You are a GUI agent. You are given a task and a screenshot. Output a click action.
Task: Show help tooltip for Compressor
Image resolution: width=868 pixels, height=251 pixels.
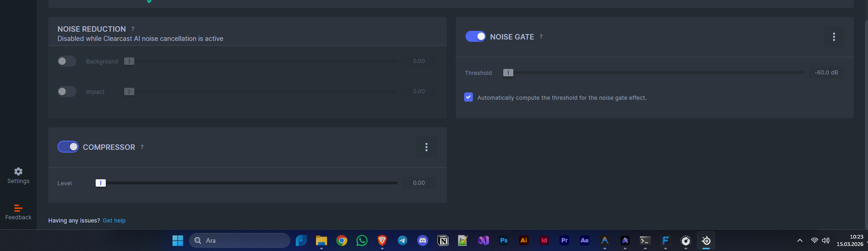(x=142, y=147)
